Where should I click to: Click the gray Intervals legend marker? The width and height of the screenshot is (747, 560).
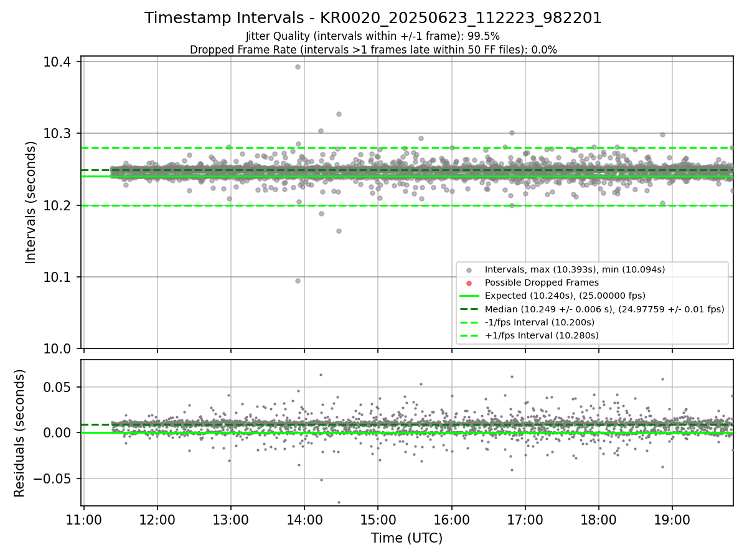click(x=469, y=269)
